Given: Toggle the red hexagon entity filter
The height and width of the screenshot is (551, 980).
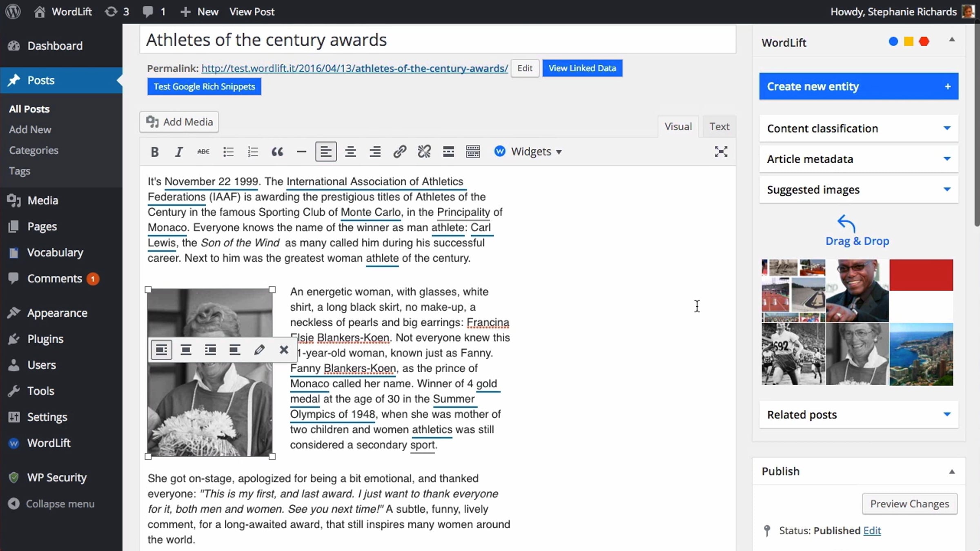Looking at the screenshot, I should click(x=924, y=42).
